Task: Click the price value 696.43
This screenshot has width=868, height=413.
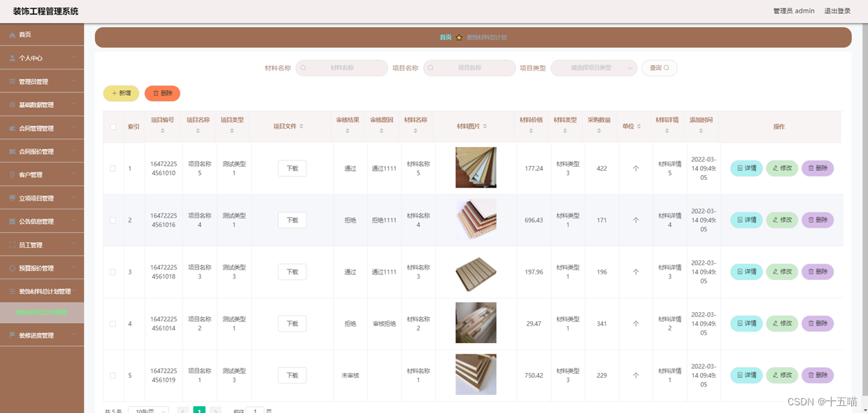Action: 534,220
